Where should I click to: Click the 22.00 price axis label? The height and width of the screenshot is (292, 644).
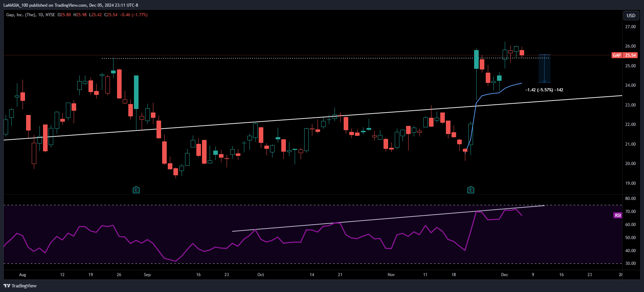pos(630,124)
